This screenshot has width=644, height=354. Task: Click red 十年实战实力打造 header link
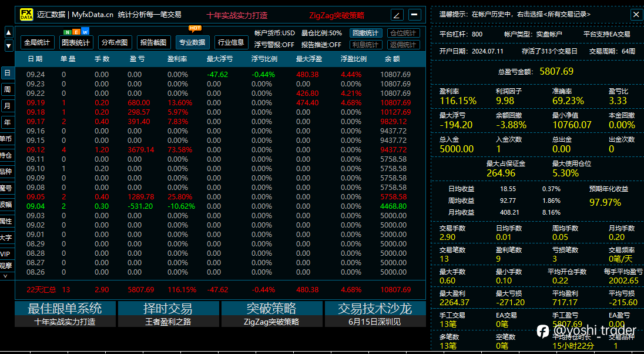pos(237,16)
